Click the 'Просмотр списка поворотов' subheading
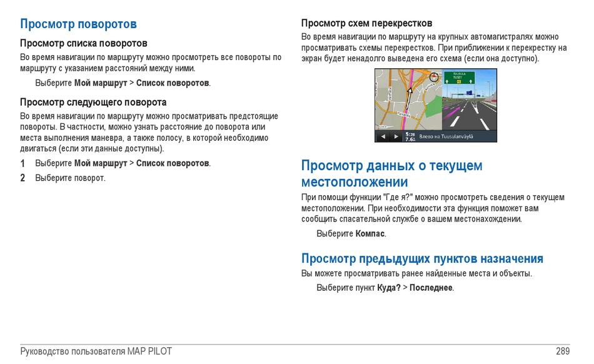 coord(84,43)
